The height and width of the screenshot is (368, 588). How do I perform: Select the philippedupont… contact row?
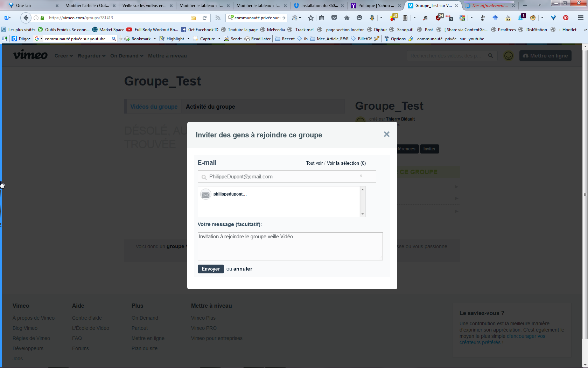point(279,194)
